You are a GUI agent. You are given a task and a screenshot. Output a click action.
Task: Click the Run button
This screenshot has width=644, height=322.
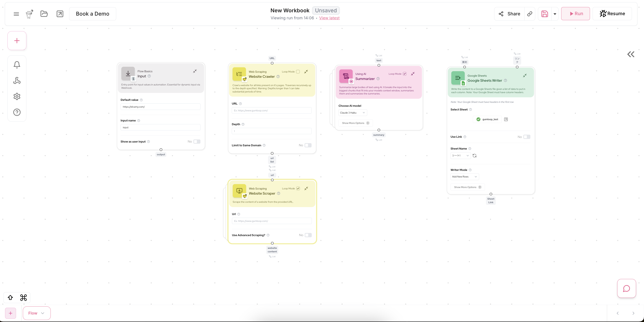tap(575, 14)
